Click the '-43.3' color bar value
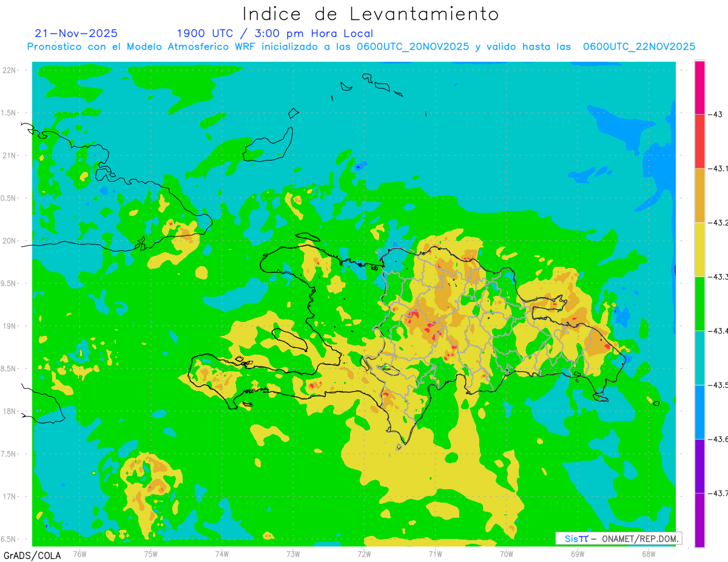The width and height of the screenshot is (728, 562). (718, 276)
